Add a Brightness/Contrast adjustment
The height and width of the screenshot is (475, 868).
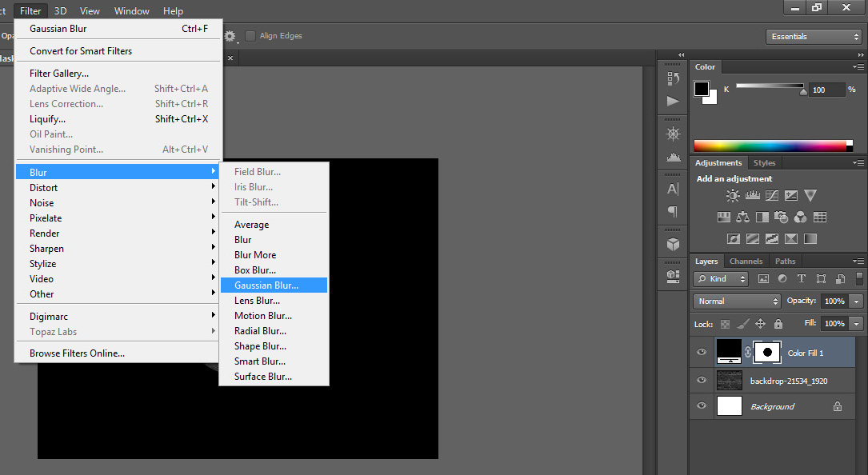click(733, 195)
